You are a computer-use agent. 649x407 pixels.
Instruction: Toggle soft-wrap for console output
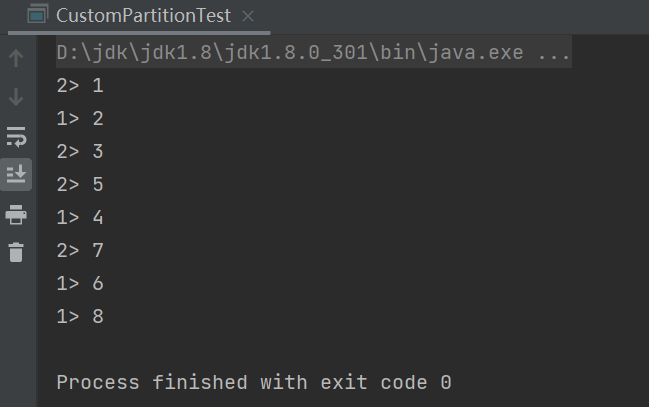pyautogui.click(x=16, y=136)
